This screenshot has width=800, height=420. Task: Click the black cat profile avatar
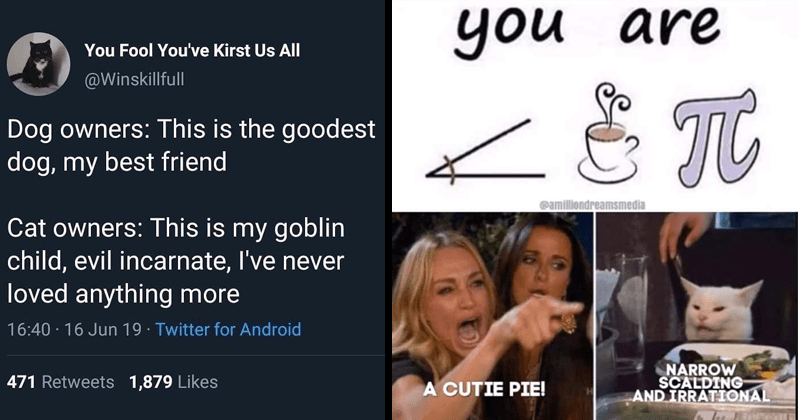tap(38, 64)
